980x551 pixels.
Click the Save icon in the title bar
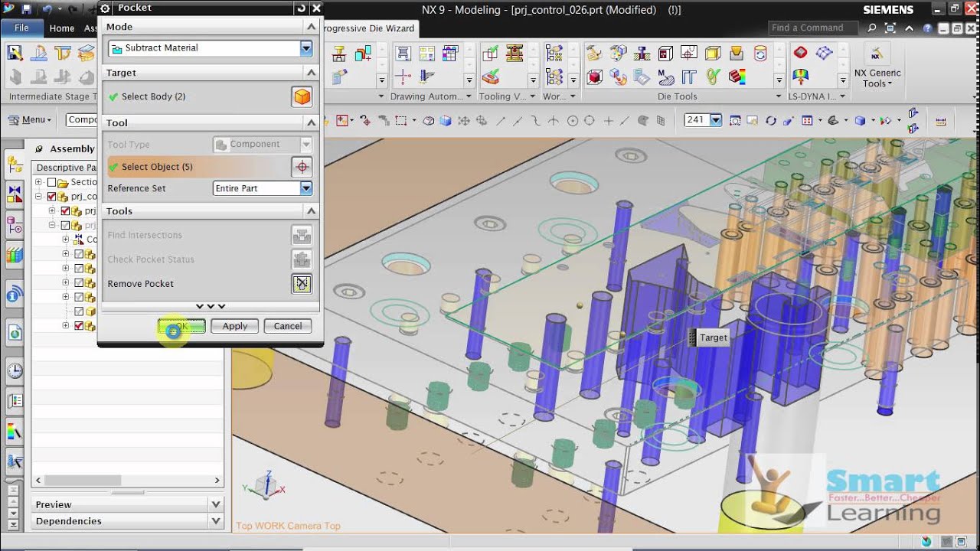[x=27, y=10]
